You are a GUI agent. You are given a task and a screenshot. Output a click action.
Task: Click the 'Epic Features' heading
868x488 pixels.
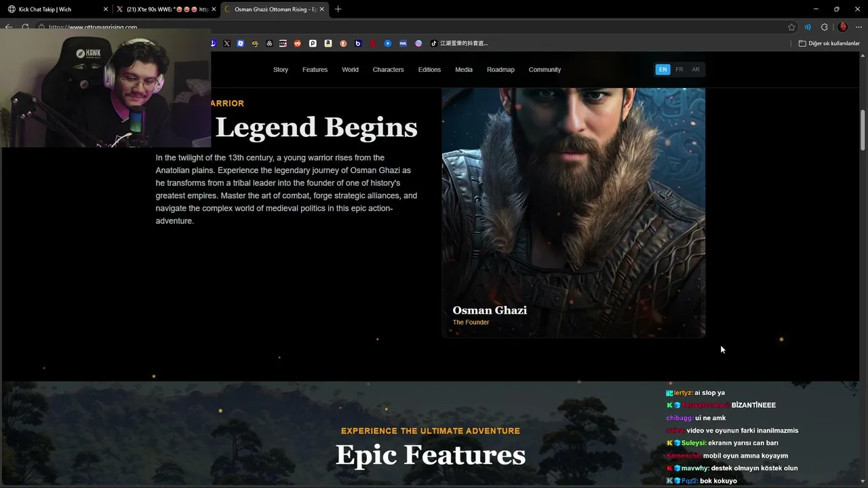(x=431, y=454)
